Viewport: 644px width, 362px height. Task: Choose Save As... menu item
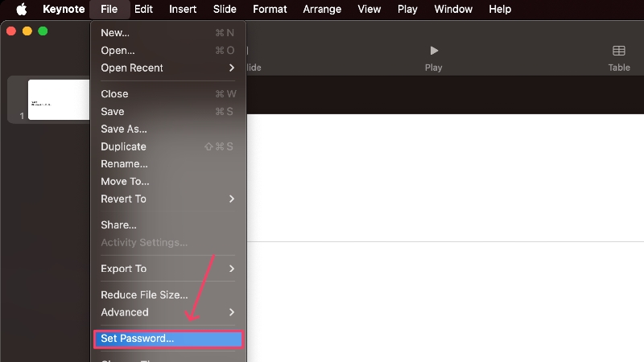(x=168, y=129)
